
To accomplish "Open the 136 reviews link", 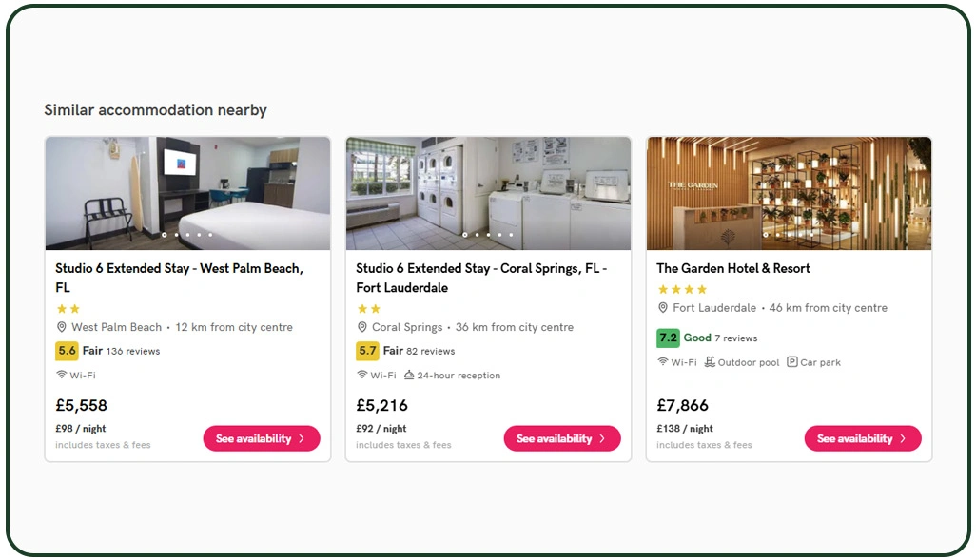I will pyautogui.click(x=131, y=351).
